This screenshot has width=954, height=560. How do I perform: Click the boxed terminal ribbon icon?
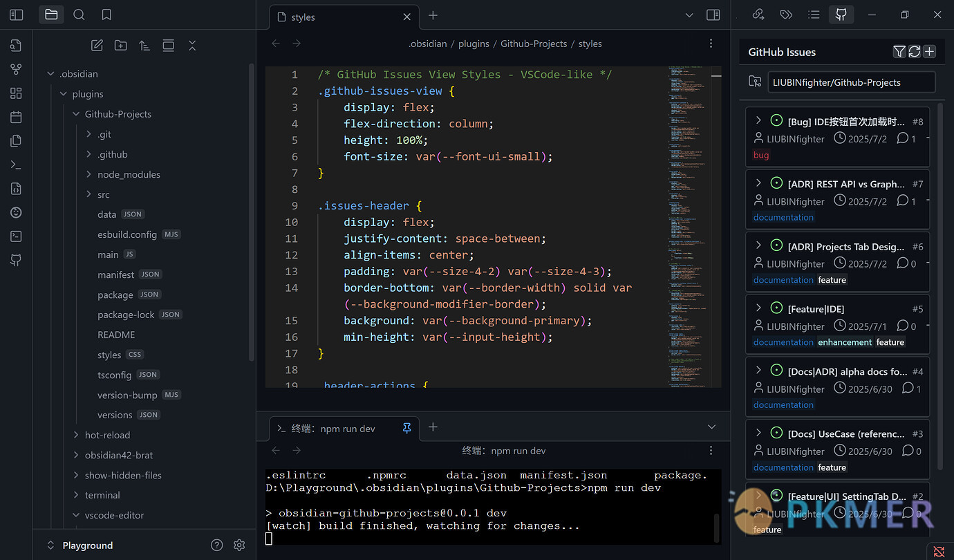(x=16, y=236)
